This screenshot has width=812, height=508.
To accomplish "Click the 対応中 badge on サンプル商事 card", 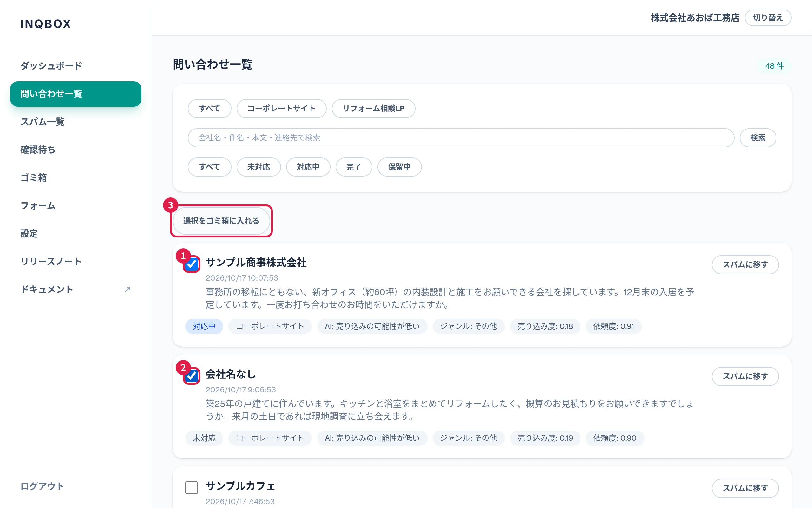I will coord(204,326).
